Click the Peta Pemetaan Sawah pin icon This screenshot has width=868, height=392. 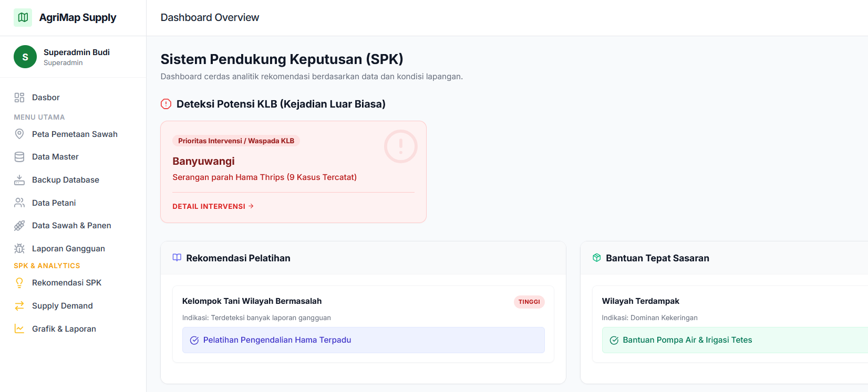pyautogui.click(x=19, y=134)
